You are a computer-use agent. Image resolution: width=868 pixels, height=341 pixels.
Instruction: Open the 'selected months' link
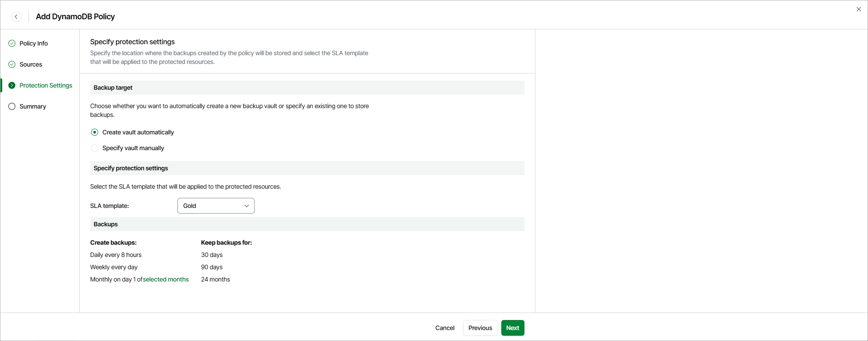[x=166, y=279]
